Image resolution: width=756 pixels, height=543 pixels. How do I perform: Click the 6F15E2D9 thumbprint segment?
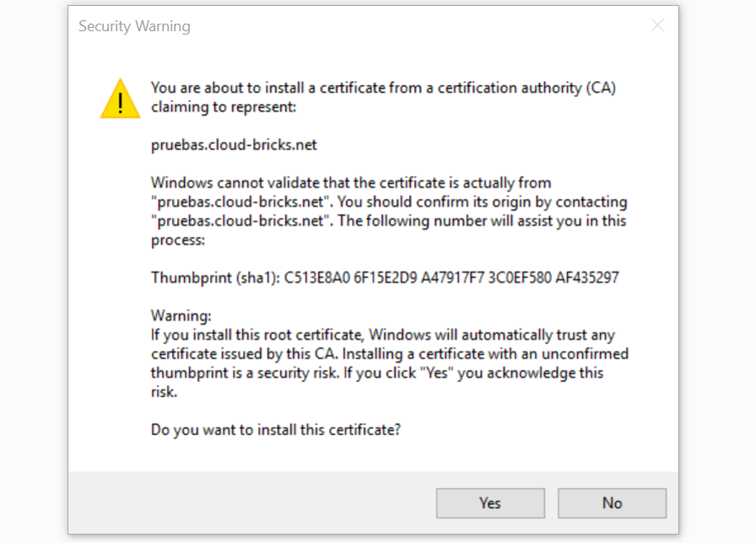(385, 278)
